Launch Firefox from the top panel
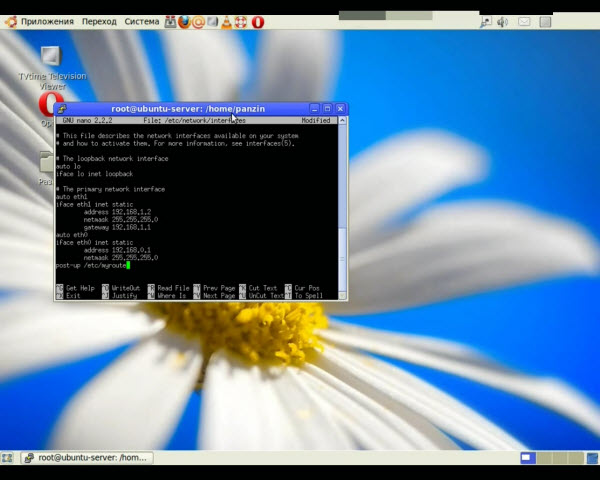The width and height of the screenshot is (600, 480). 184,21
